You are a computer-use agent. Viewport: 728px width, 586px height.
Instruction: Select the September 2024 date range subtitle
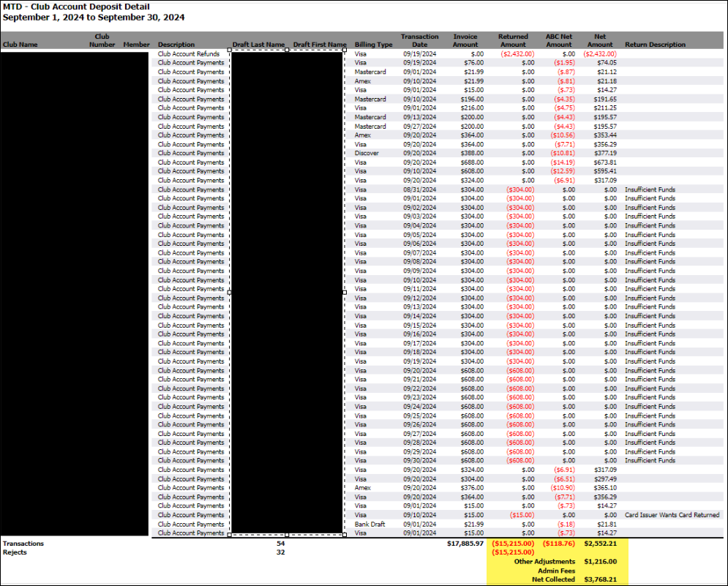tap(94, 17)
